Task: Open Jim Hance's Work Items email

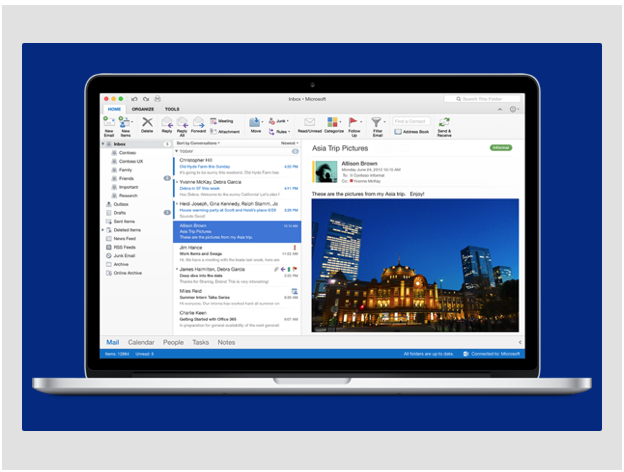Action: pyautogui.click(x=237, y=254)
